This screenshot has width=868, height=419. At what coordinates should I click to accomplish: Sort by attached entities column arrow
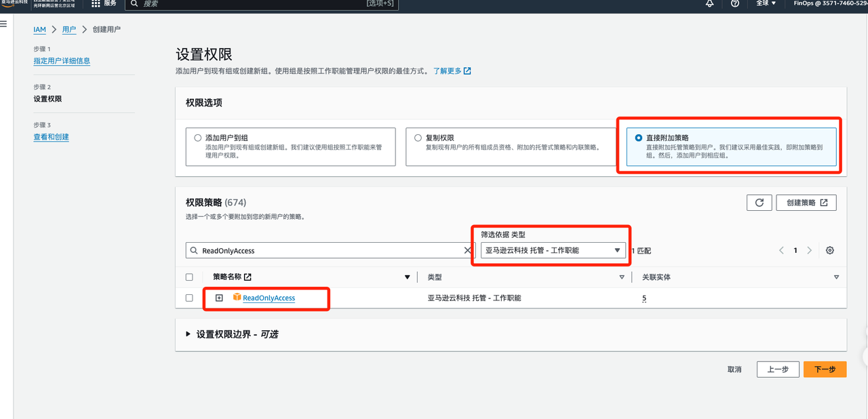(x=836, y=277)
